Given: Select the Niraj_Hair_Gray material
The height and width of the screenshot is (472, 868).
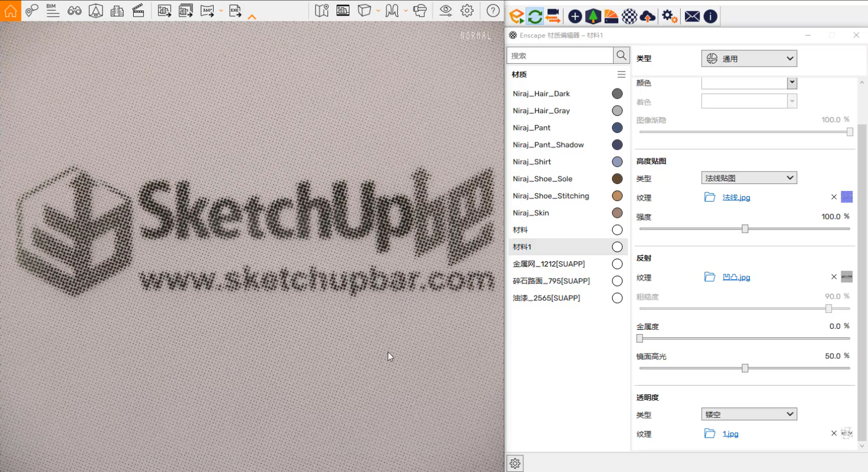Looking at the screenshot, I should [x=567, y=110].
